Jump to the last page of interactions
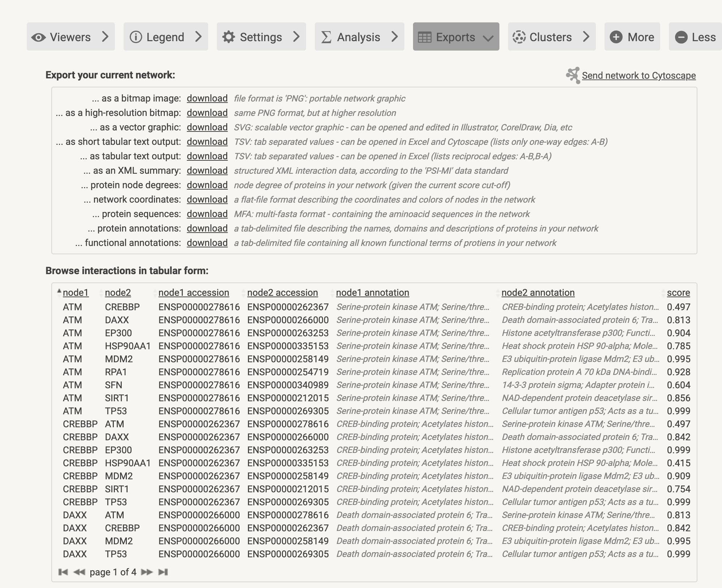The width and height of the screenshot is (722, 588). click(x=163, y=572)
